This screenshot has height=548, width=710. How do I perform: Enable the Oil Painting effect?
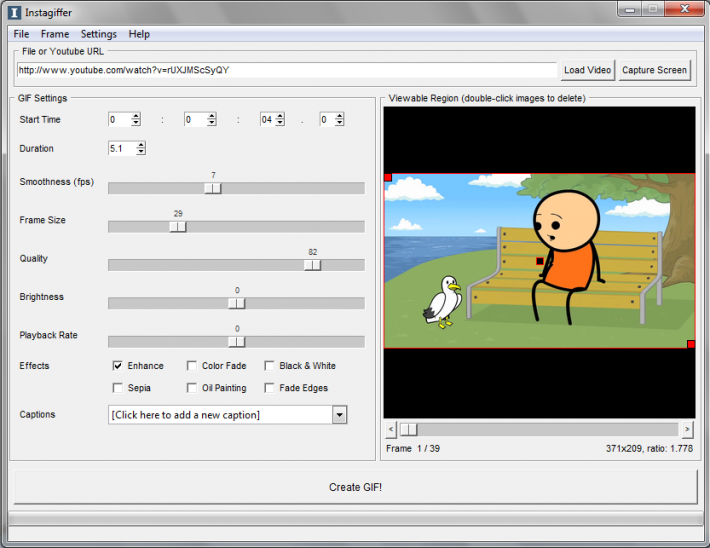[x=192, y=388]
